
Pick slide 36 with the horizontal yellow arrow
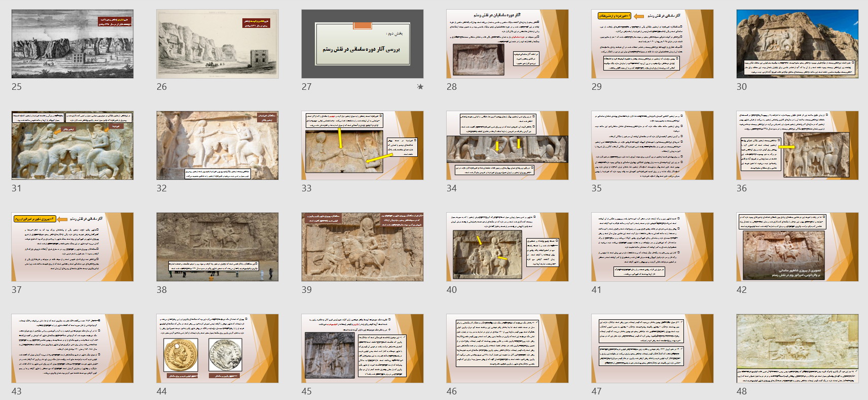(798, 145)
